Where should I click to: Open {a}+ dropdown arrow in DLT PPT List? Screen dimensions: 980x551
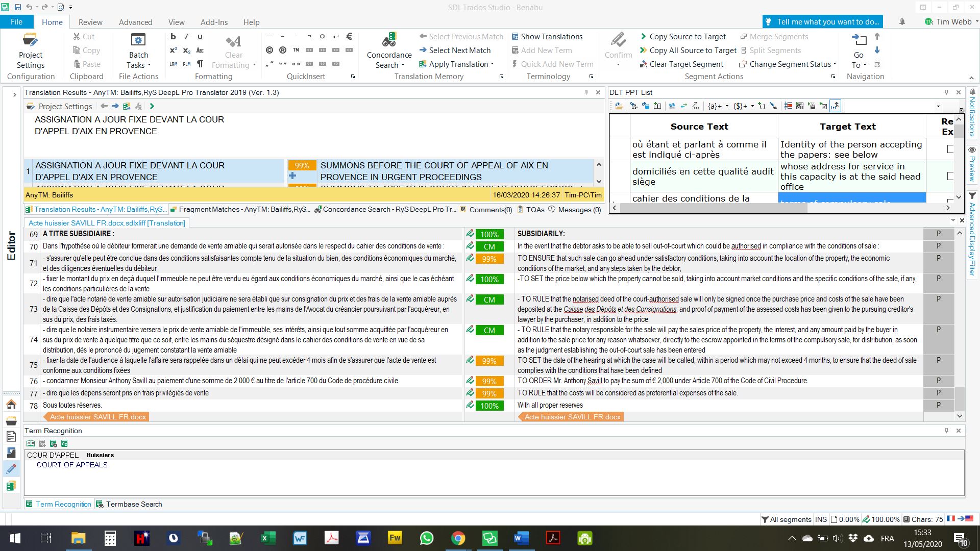click(x=727, y=106)
